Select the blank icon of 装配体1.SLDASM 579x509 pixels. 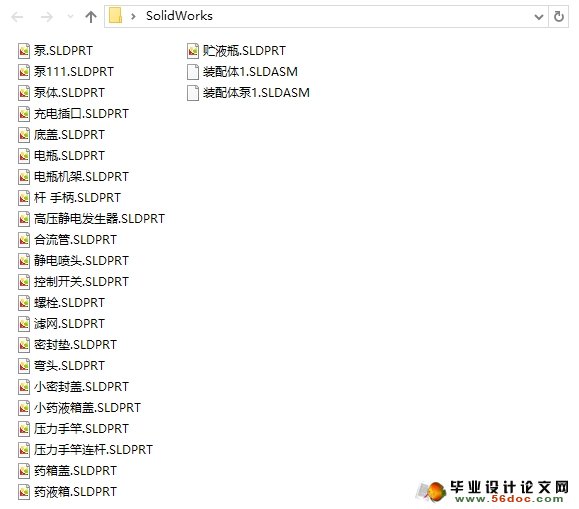(x=193, y=72)
